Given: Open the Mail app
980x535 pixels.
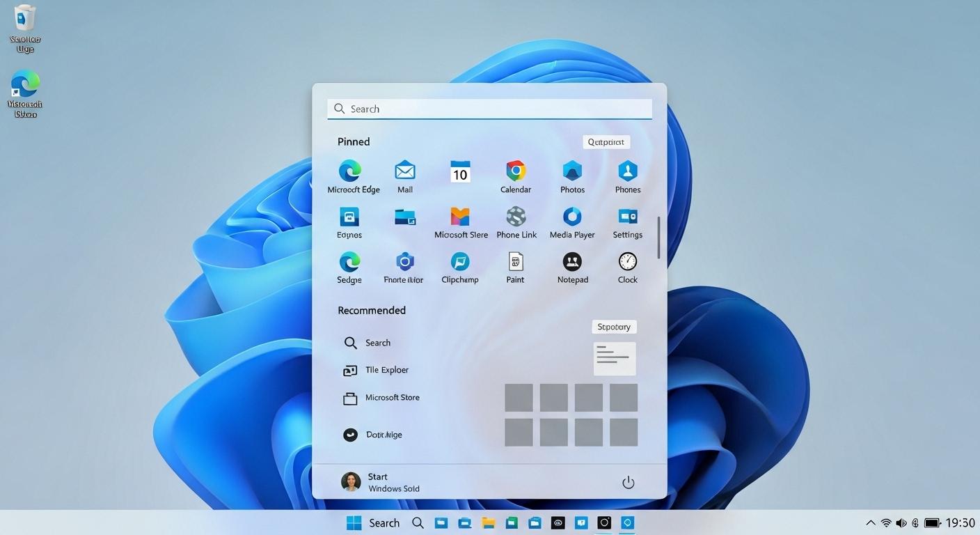Looking at the screenshot, I should coord(404,174).
